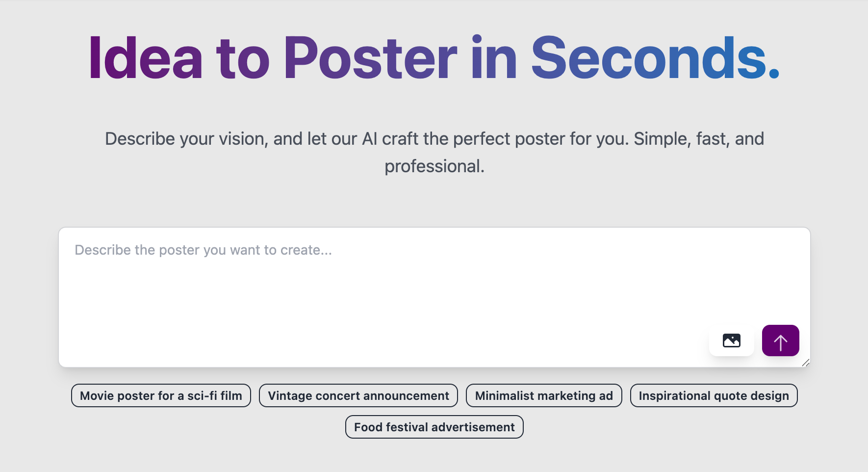This screenshot has width=868, height=472.
Task: Focus the poster description placeholder text
Action: click(x=203, y=250)
